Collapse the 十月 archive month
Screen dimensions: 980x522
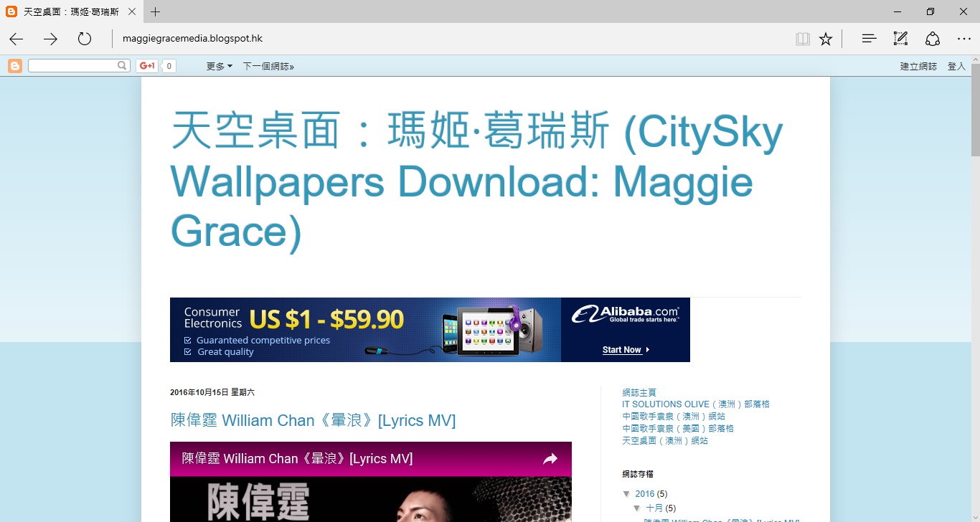[x=637, y=508]
